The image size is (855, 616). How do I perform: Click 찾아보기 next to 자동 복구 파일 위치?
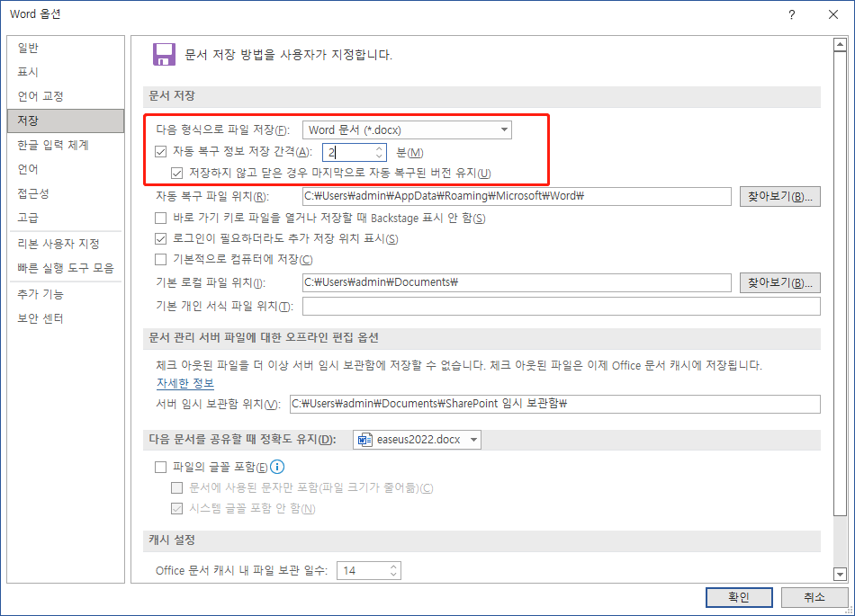pos(779,196)
